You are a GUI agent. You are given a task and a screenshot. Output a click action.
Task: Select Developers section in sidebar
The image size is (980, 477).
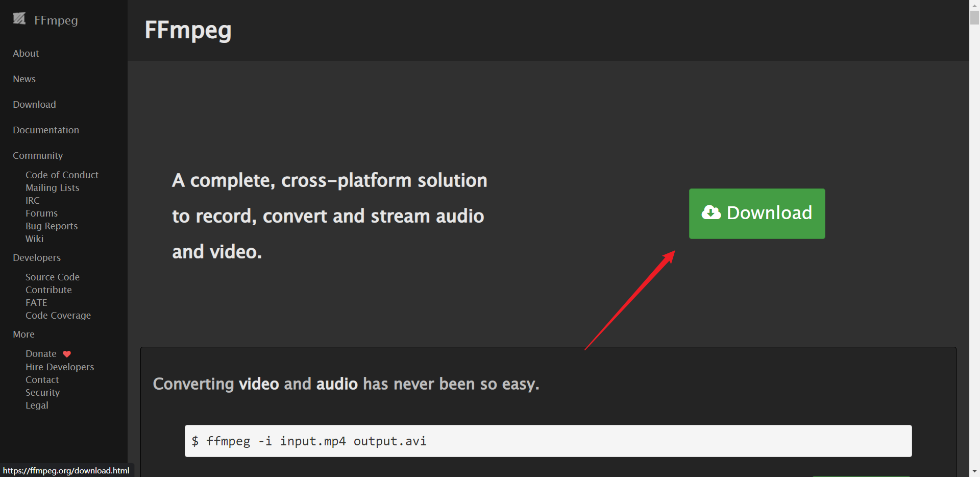point(37,257)
